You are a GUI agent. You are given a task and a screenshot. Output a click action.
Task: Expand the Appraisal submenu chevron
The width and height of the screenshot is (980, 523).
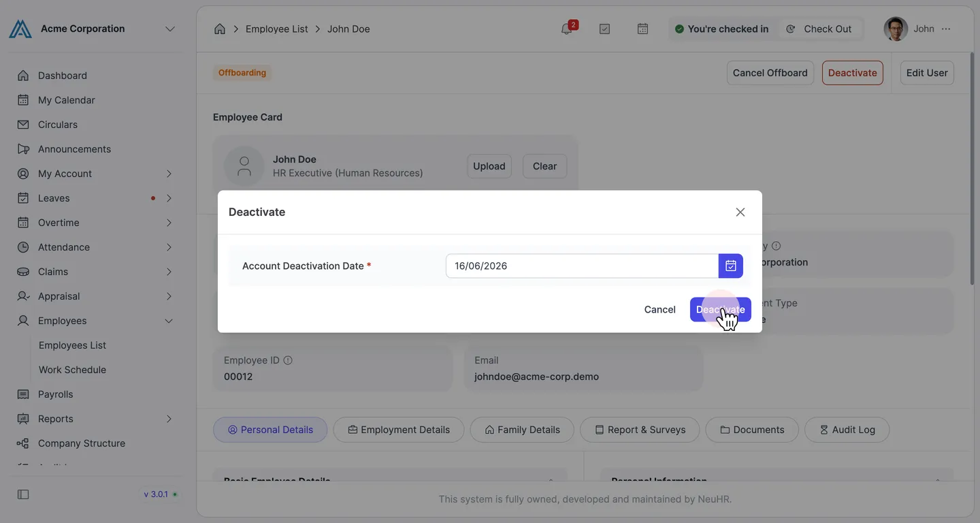(169, 296)
